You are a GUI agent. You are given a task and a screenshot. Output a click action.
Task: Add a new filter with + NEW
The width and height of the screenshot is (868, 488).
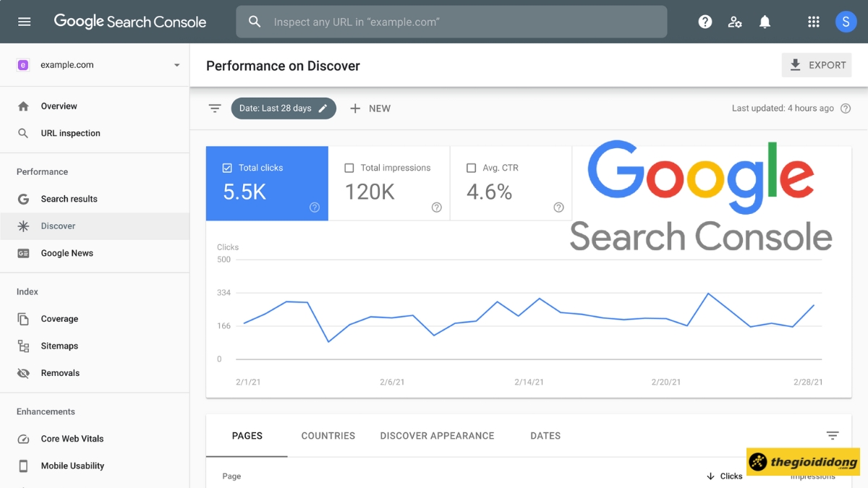[x=370, y=108]
